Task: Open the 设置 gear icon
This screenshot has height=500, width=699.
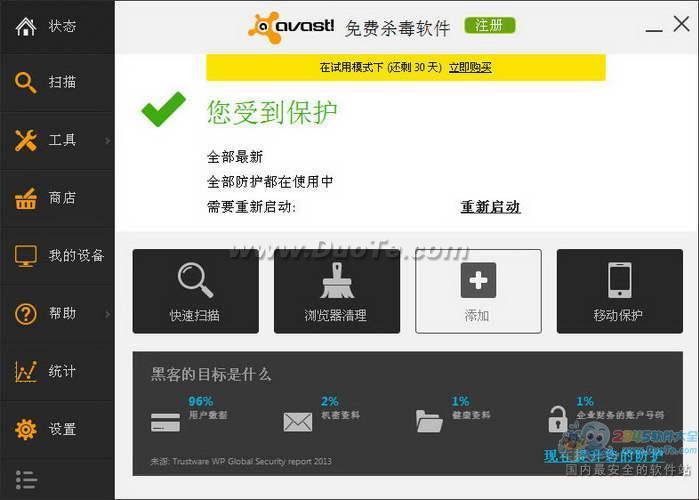Action: [x=25, y=429]
